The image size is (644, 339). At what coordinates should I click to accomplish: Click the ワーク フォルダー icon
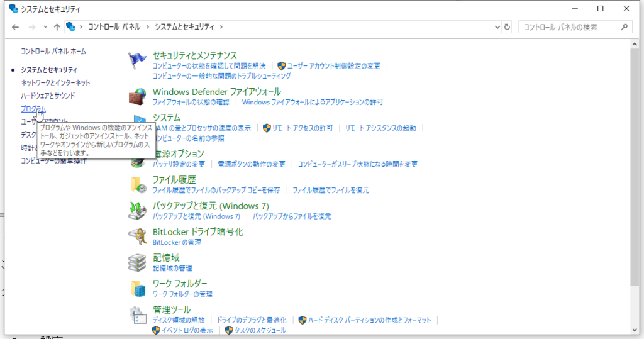click(x=138, y=289)
